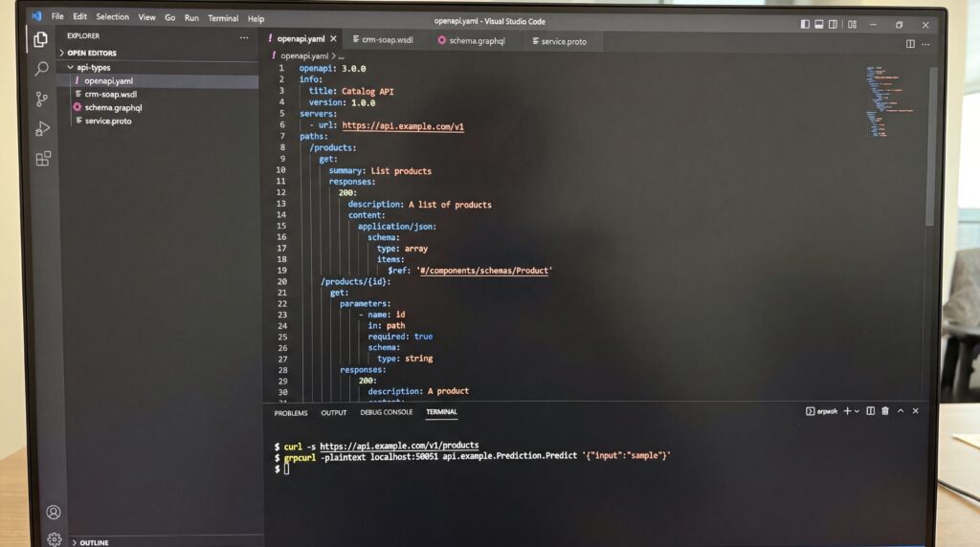The image size is (980, 547).
Task: Click the VS Code logo icon
Action: 36,15
